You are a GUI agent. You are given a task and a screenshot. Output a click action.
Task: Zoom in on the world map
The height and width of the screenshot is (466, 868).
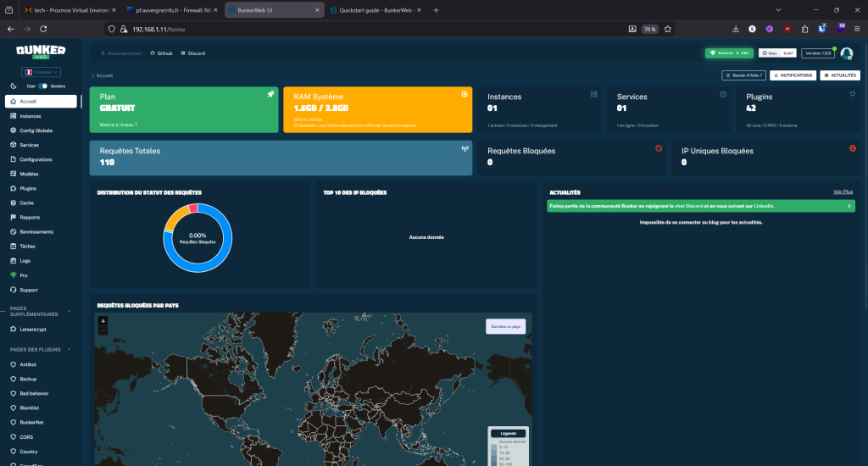[x=103, y=321]
